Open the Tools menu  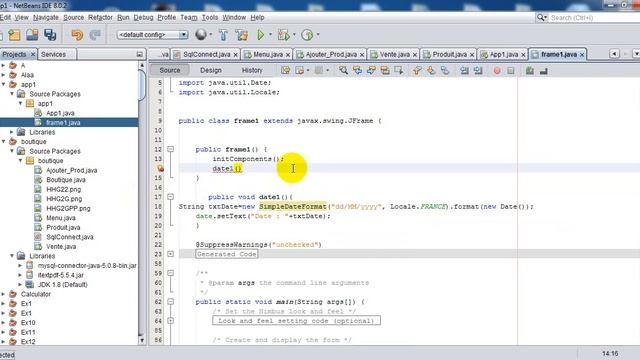210,18
